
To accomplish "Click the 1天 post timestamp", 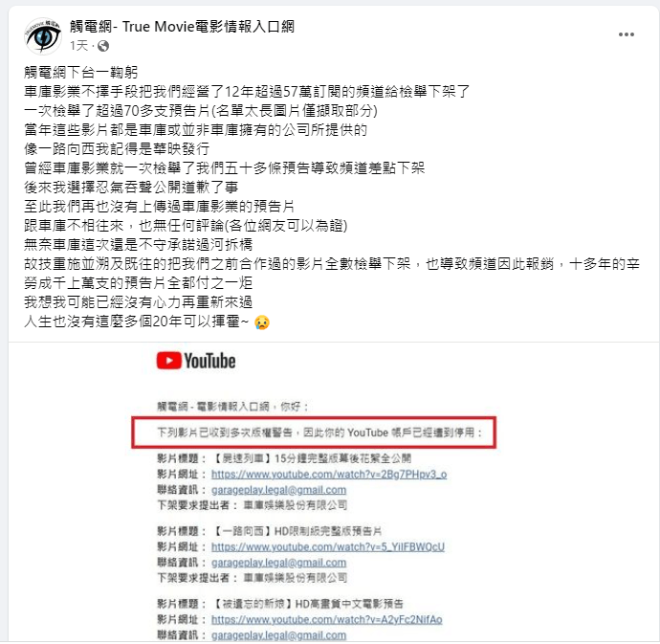I will (x=78, y=46).
